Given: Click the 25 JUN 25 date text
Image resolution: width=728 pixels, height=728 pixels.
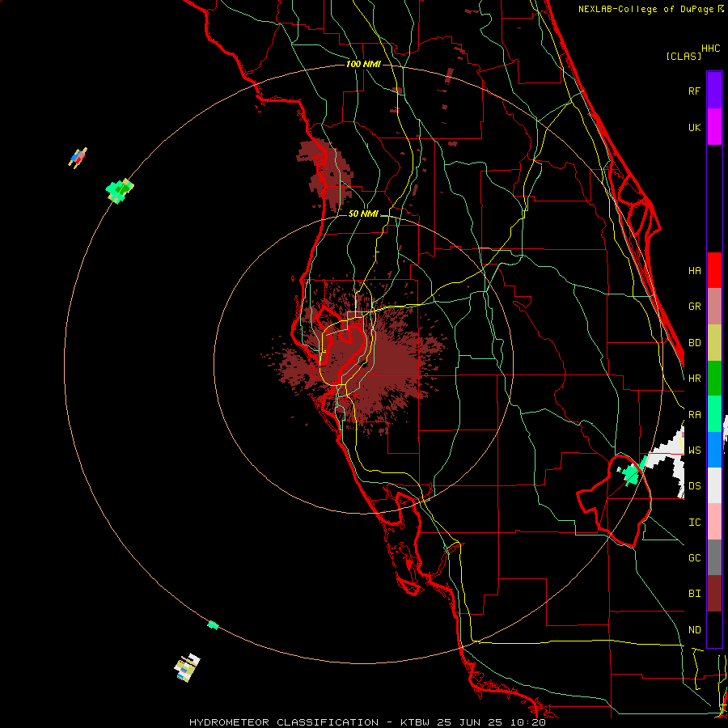Looking at the screenshot, I should (x=470, y=722).
